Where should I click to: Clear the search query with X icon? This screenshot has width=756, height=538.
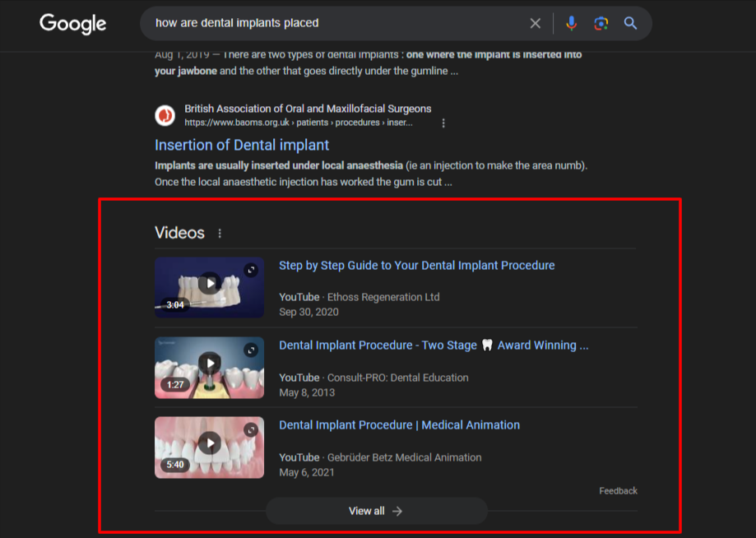pyautogui.click(x=536, y=23)
